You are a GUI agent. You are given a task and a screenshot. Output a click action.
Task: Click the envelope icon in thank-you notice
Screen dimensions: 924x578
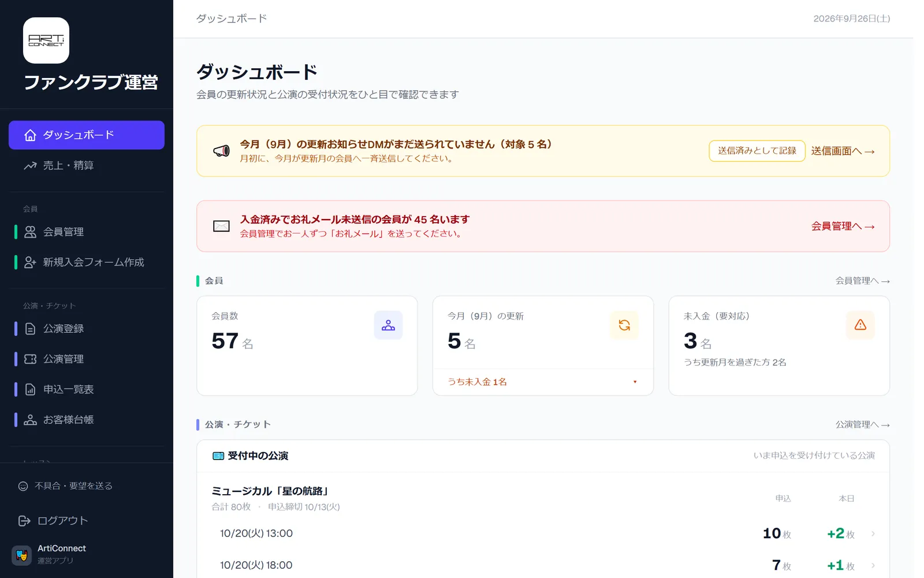pos(221,226)
